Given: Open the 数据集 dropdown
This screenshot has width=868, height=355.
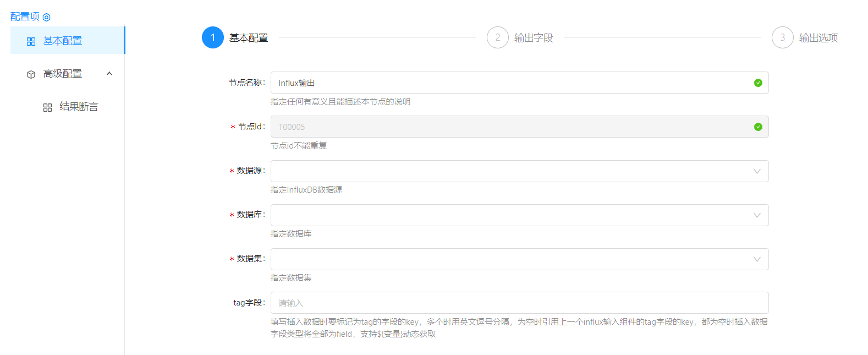Looking at the screenshot, I should pos(519,259).
